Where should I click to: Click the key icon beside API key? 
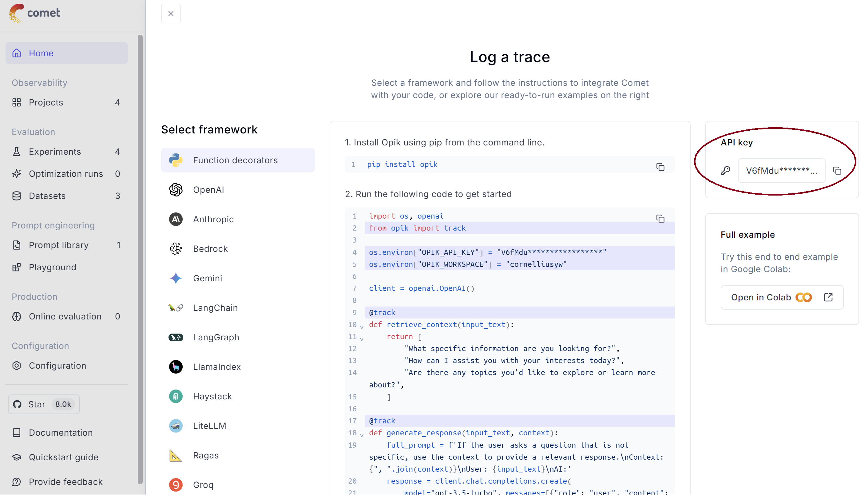726,171
